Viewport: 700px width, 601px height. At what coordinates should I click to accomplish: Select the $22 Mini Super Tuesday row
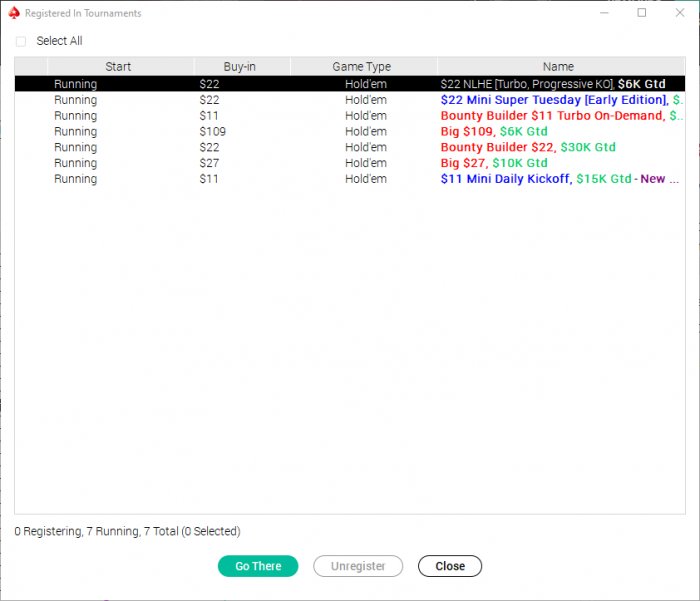(350, 100)
